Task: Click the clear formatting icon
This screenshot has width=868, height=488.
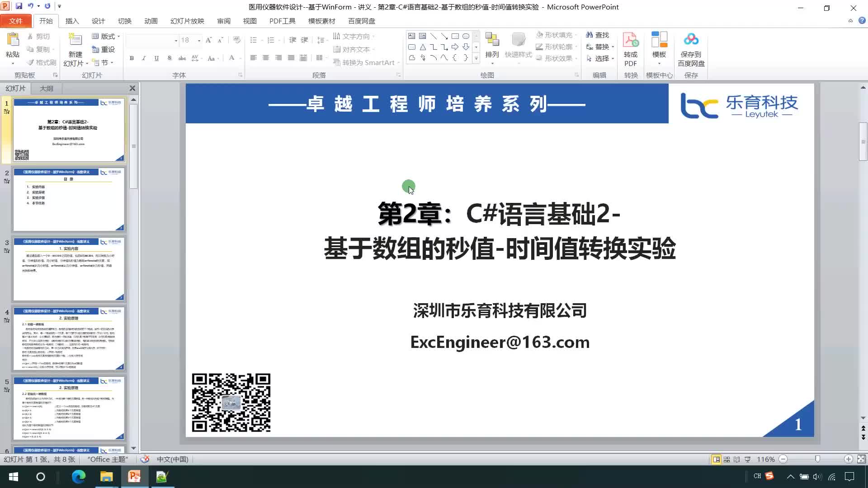Action: (x=237, y=40)
